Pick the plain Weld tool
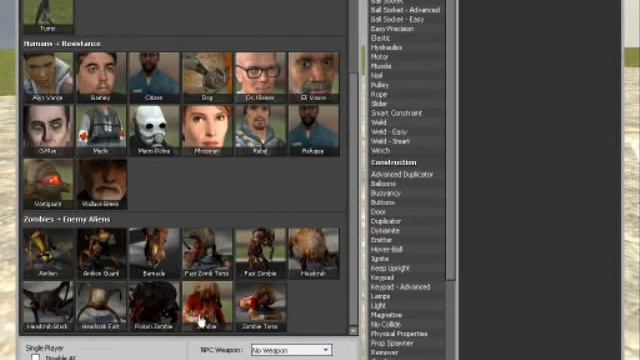Viewport: 640px width, 360px height. (378, 122)
